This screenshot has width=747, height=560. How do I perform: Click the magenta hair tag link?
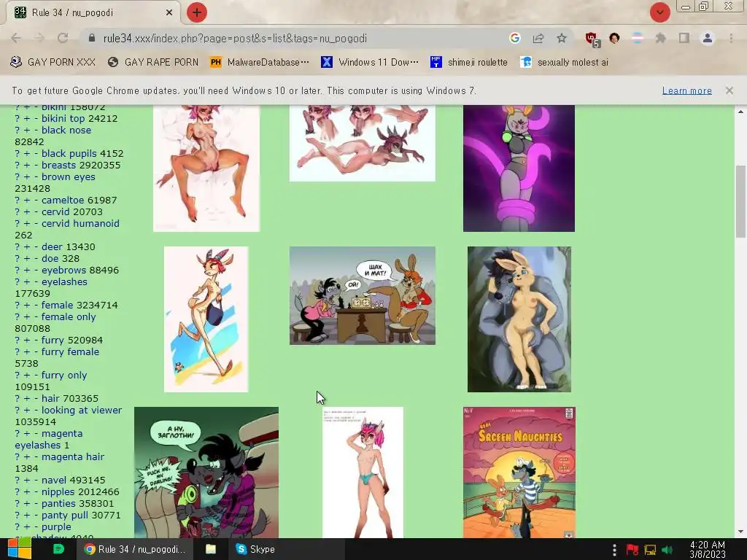click(73, 456)
